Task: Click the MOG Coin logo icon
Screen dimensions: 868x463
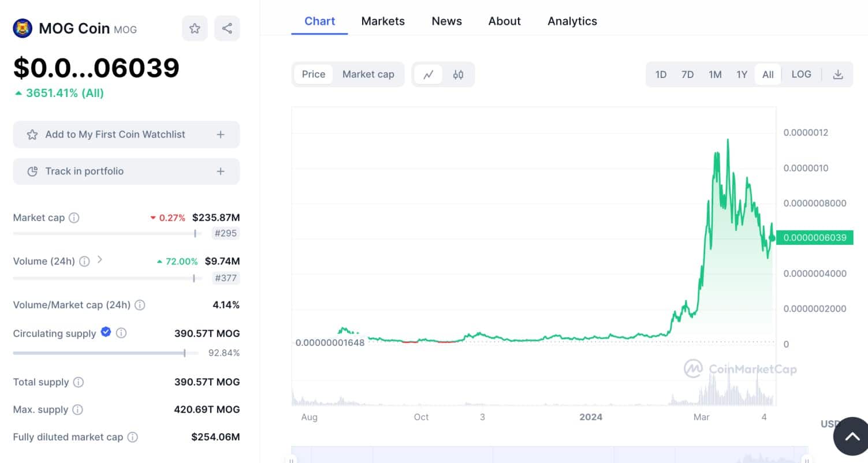Action: tap(23, 28)
